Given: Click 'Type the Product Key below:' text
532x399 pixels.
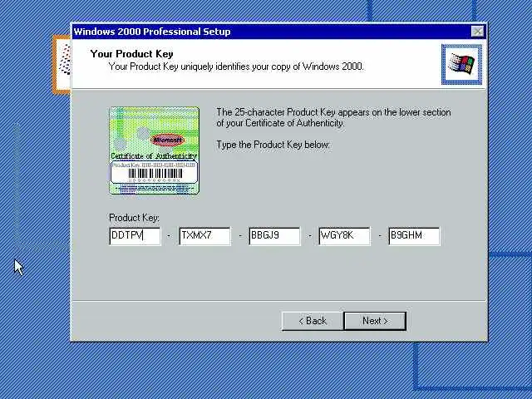Looking at the screenshot, I should point(273,145).
